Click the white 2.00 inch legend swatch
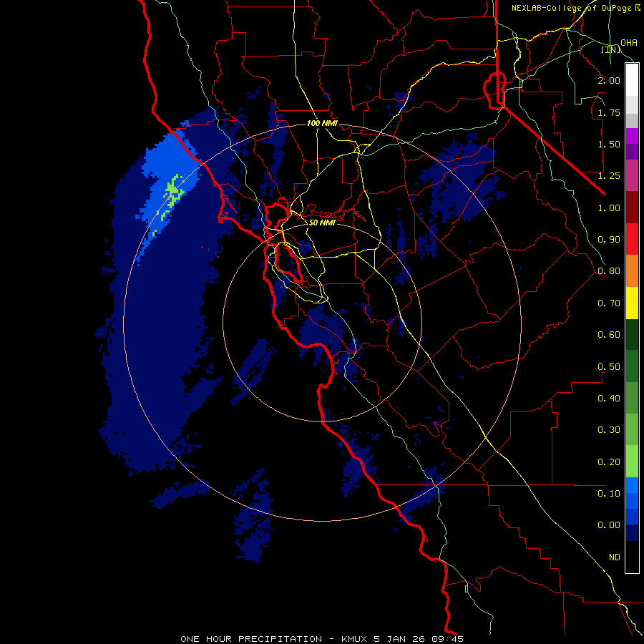644x644 pixels. [x=632, y=79]
